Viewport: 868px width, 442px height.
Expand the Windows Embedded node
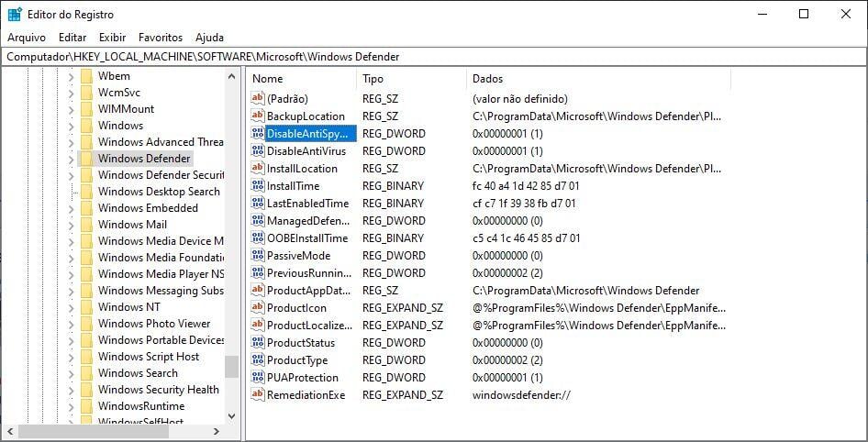click(x=71, y=208)
